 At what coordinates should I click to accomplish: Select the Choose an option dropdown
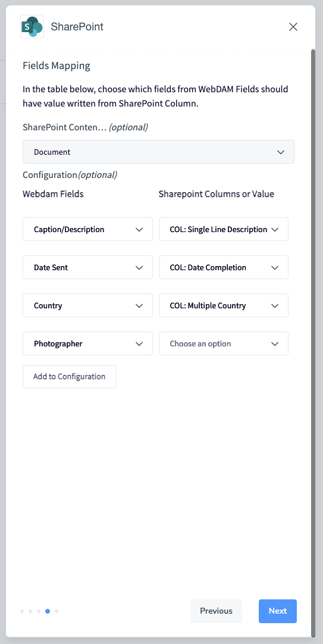pyautogui.click(x=224, y=343)
